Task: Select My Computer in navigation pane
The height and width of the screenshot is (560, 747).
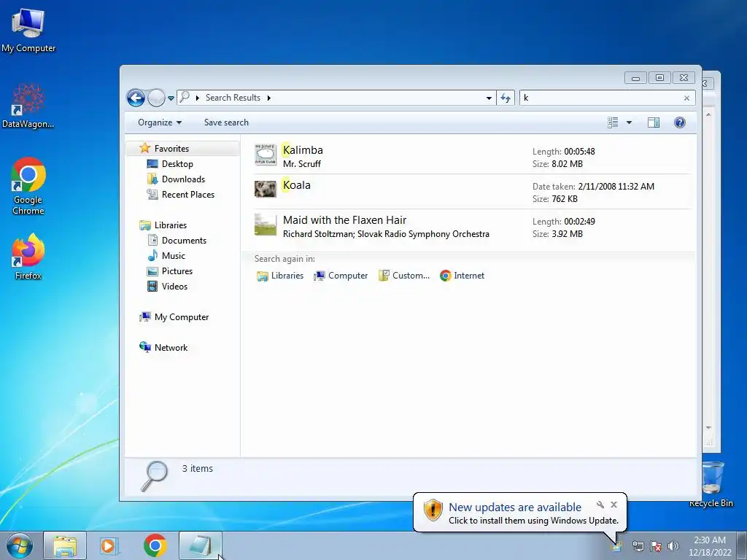Action: coord(182,317)
